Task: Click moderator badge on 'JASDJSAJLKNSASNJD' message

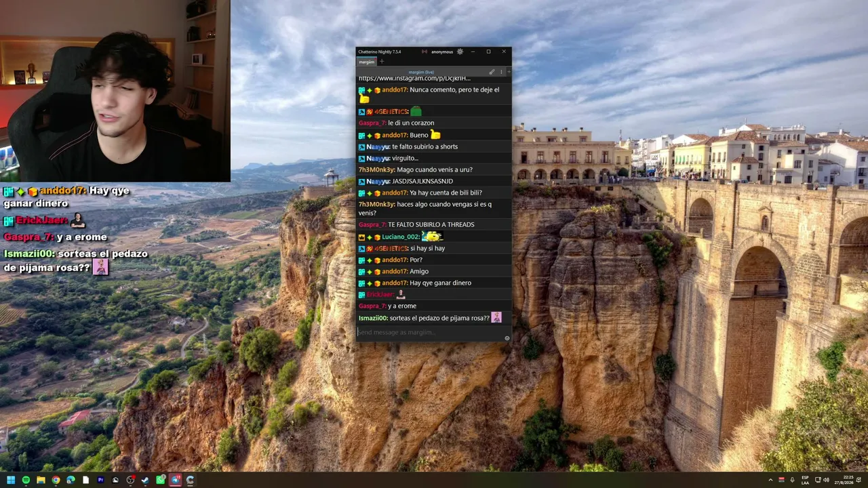Action: 361,181
